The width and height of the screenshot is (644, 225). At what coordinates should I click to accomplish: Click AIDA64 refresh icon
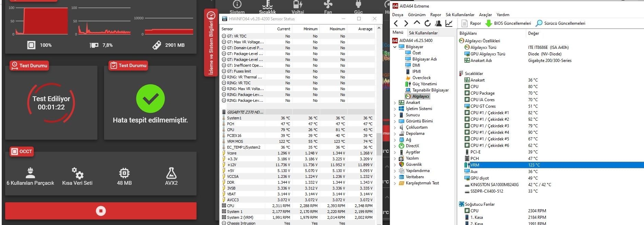tap(427, 23)
